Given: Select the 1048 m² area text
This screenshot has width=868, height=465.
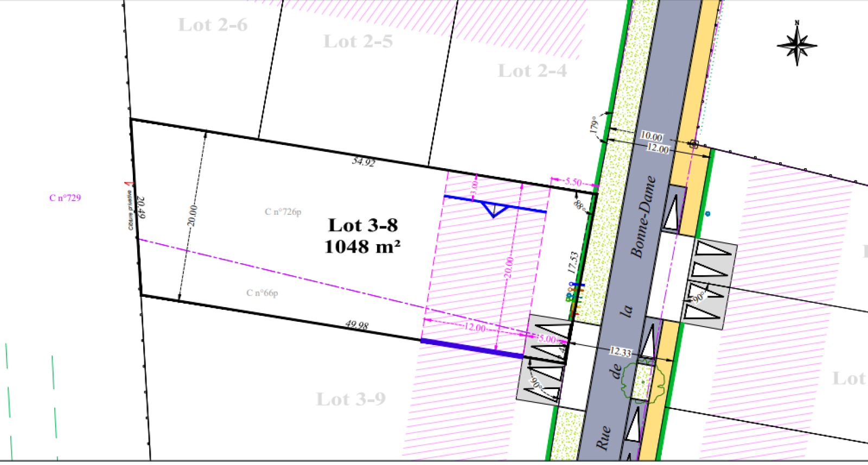Looking at the screenshot, I should [362, 247].
